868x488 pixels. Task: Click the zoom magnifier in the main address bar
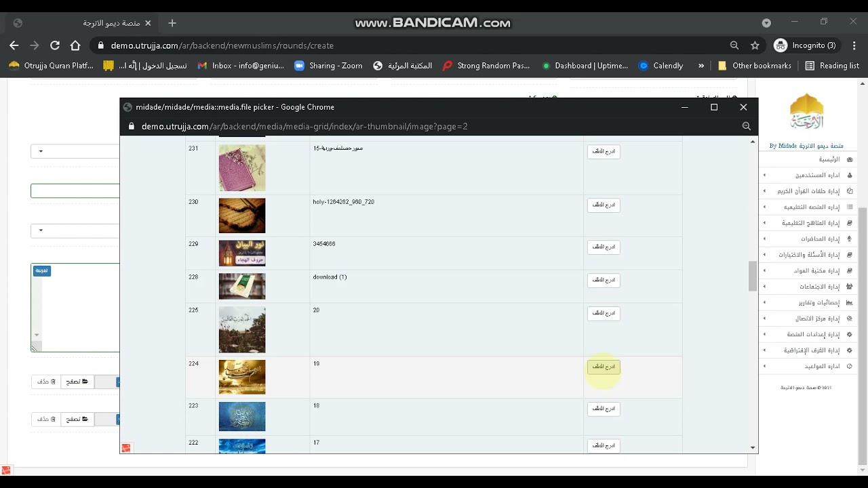click(734, 45)
